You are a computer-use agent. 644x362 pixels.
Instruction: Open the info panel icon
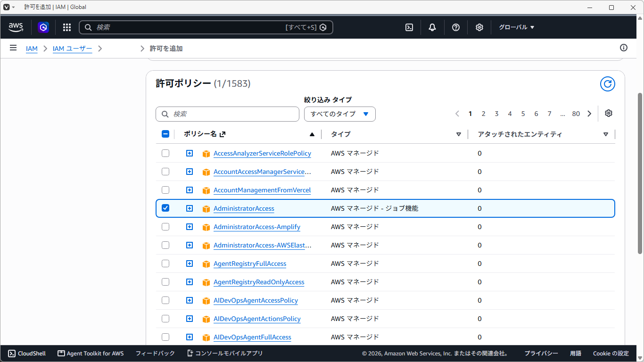point(624,48)
